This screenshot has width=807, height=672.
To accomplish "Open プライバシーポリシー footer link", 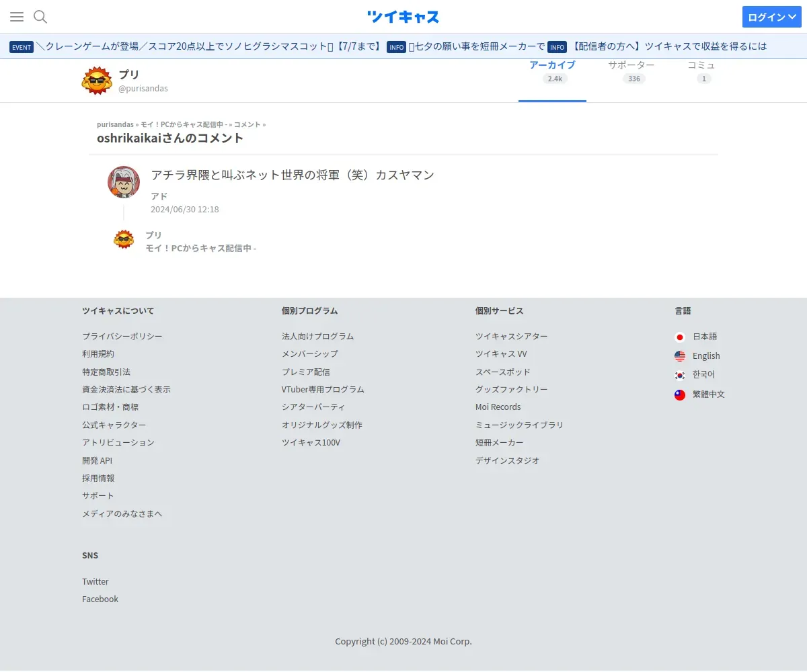I will (x=122, y=336).
